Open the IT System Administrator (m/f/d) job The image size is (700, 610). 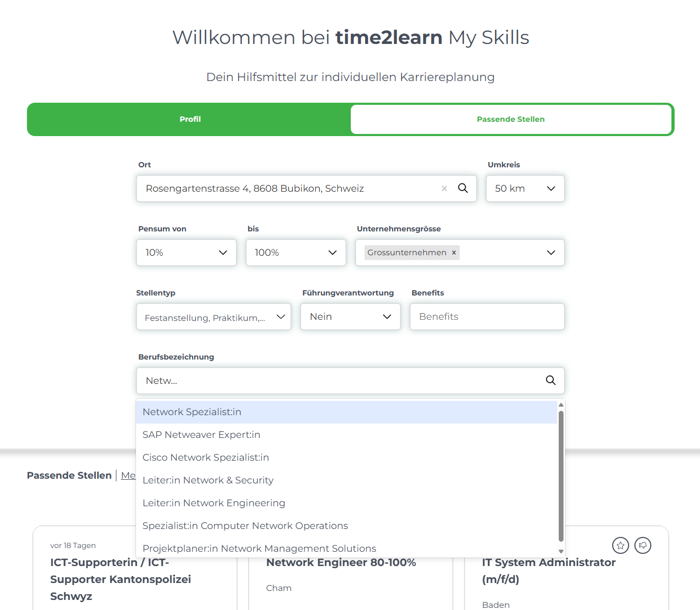tap(549, 571)
